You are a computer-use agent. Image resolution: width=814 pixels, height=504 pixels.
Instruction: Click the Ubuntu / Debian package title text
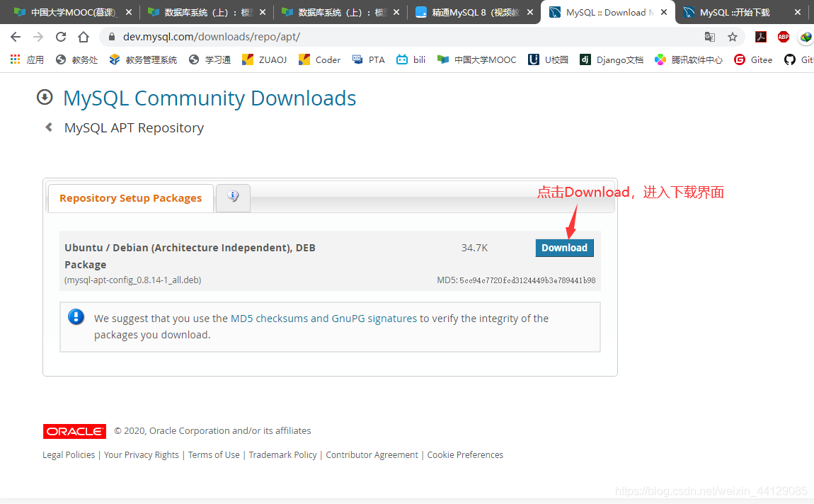click(x=190, y=256)
